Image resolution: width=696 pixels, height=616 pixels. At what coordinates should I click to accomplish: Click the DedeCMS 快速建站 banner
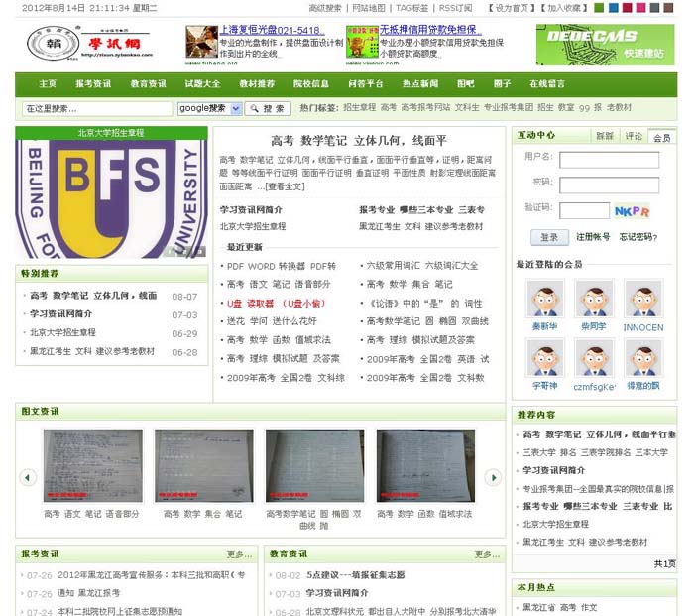[x=605, y=45]
